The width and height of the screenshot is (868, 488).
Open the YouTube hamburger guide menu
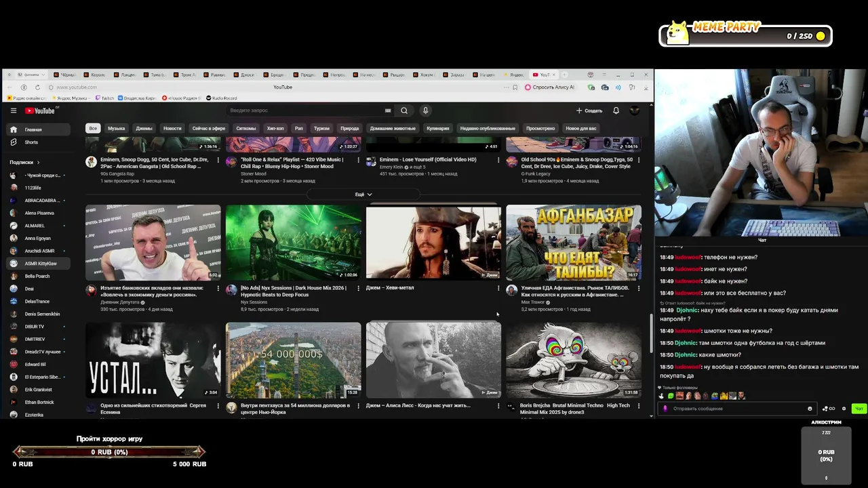[13, 110]
